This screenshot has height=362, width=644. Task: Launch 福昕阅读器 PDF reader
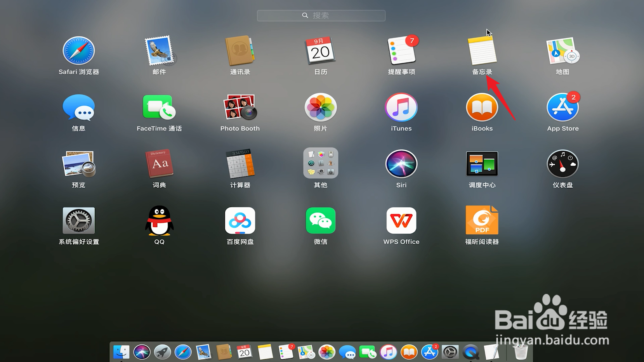tap(482, 220)
